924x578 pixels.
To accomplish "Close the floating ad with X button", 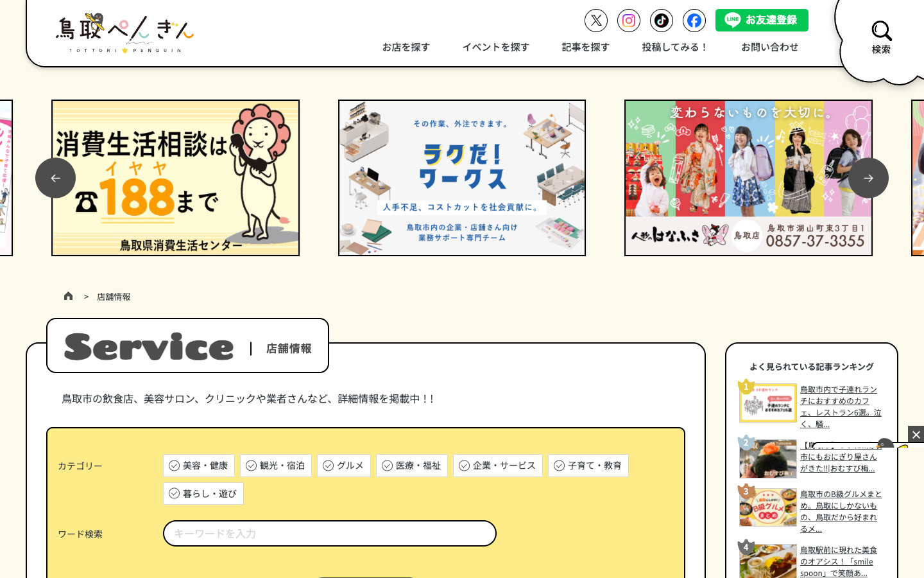I will (x=916, y=435).
